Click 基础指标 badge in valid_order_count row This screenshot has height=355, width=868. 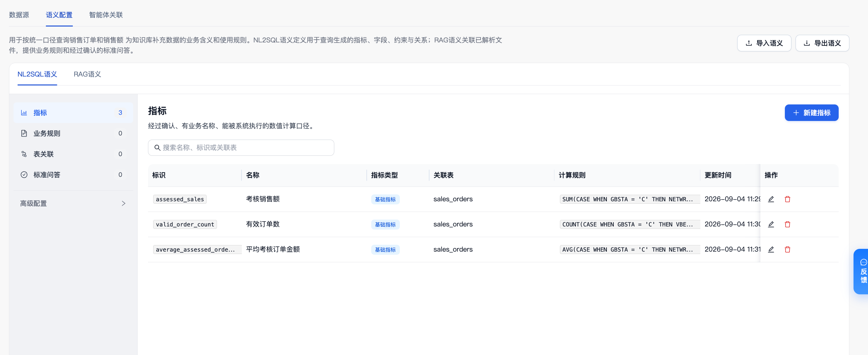385,224
